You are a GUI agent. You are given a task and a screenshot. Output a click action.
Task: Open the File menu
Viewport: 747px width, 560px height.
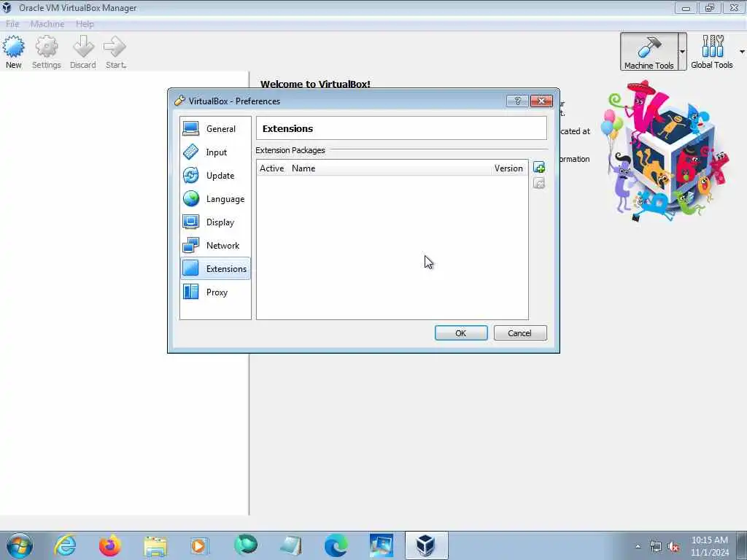(12, 24)
